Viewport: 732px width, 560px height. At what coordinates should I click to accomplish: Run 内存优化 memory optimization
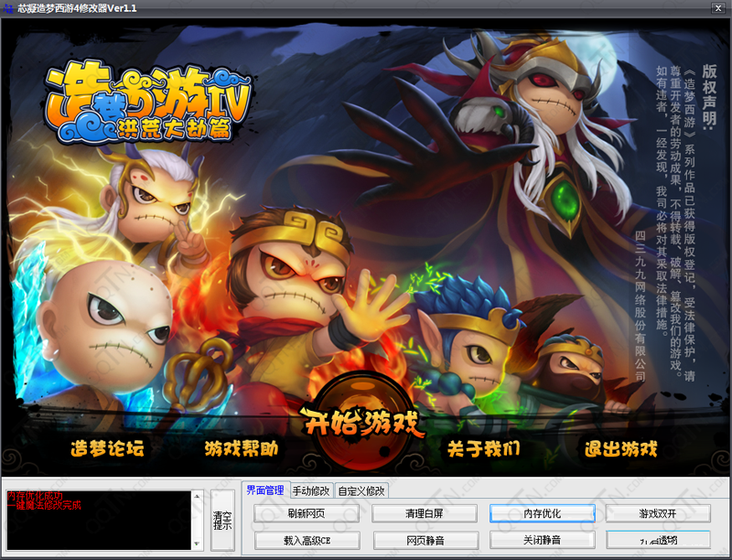click(x=542, y=513)
